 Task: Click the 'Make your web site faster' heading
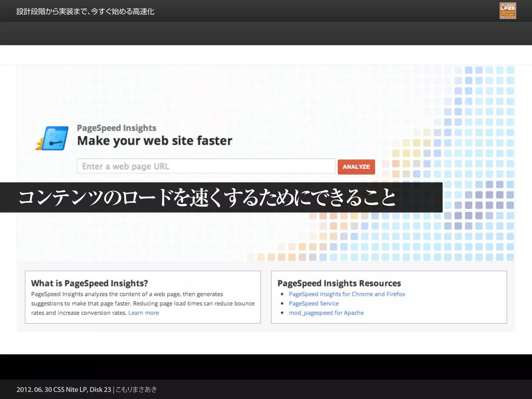tap(155, 141)
